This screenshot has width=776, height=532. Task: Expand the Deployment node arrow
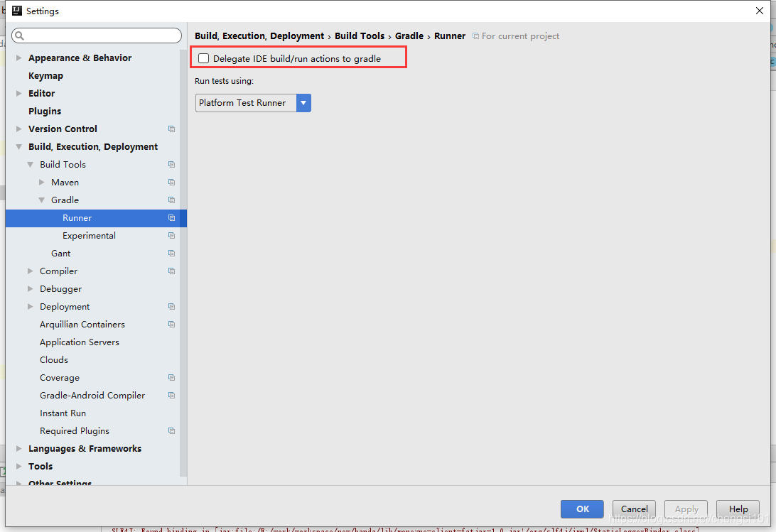(x=30, y=307)
